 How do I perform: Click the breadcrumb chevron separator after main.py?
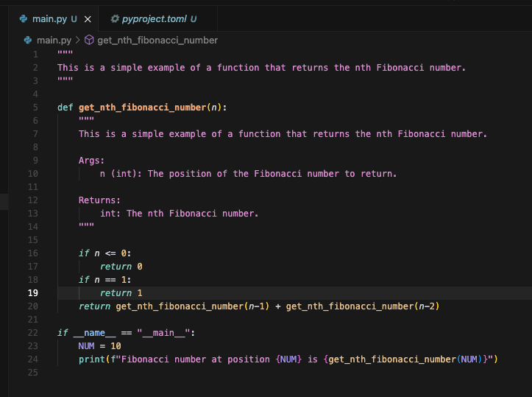click(77, 40)
